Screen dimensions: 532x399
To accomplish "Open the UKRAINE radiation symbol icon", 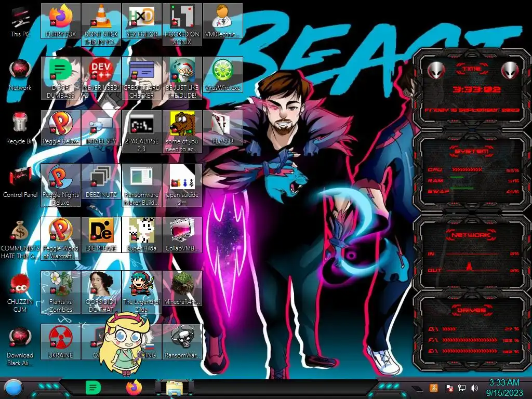I will click(x=61, y=342).
